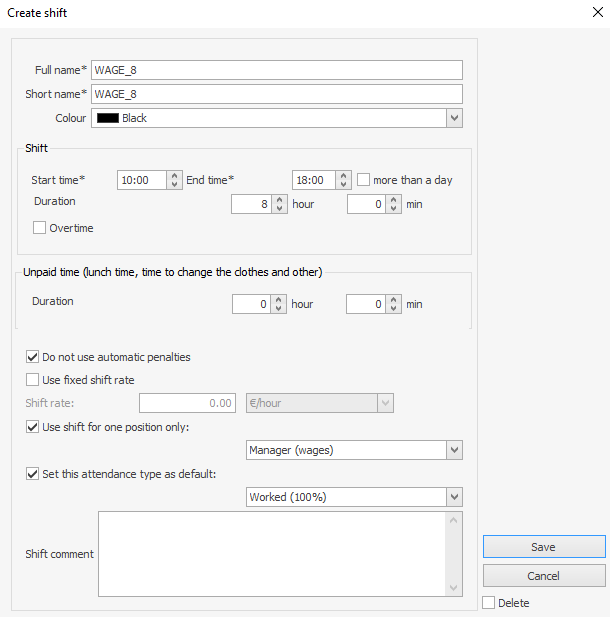Screen dimensions: 610x617
Task: Click into the Full name field
Action: point(276,70)
